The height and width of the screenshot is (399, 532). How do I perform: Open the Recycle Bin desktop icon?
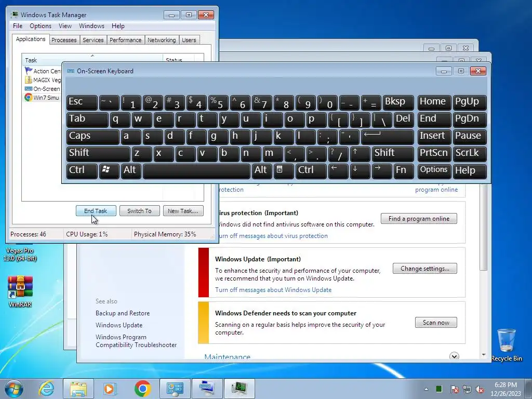pos(507,345)
